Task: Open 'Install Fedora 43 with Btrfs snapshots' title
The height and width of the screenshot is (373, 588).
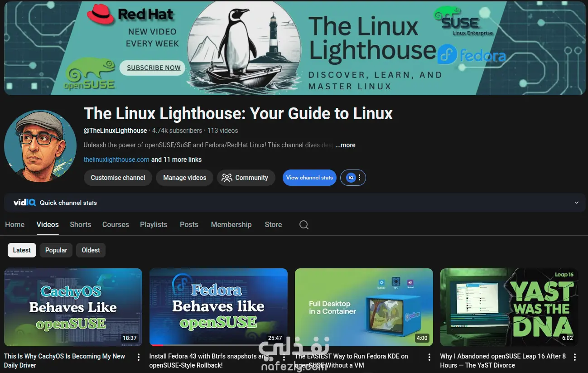Action: 208,361
